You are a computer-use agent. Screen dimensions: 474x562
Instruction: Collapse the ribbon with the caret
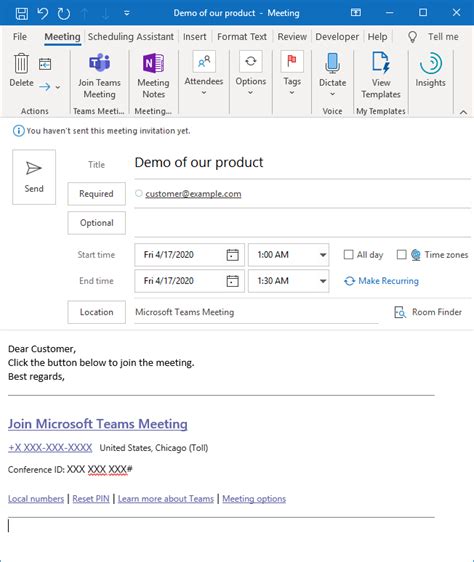tap(463, 112)
